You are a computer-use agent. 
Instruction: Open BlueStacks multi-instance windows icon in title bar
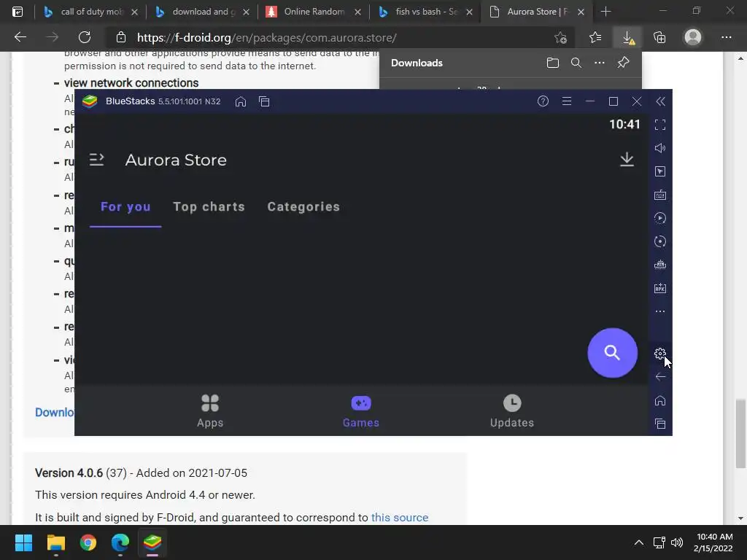pyautogui.click(x=264, y=101)
